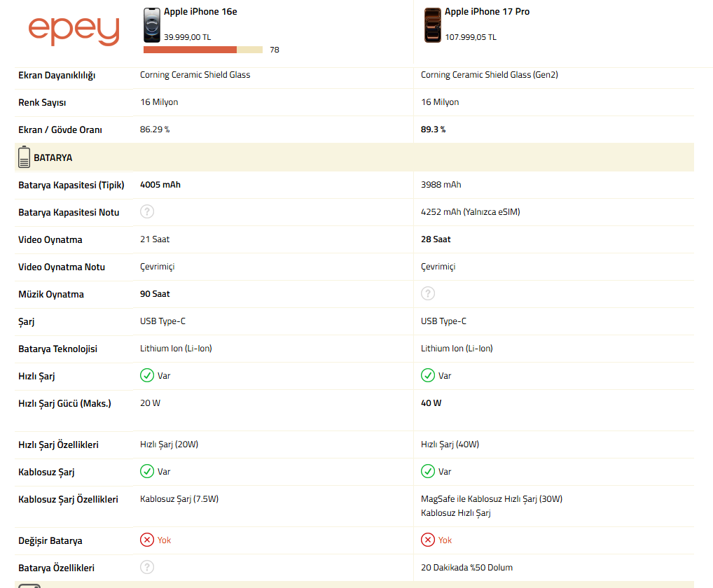Click the 90 Saat music playback value
Image resolution: width=713 pixels, height=588 pixels.
tap(155, 293)
